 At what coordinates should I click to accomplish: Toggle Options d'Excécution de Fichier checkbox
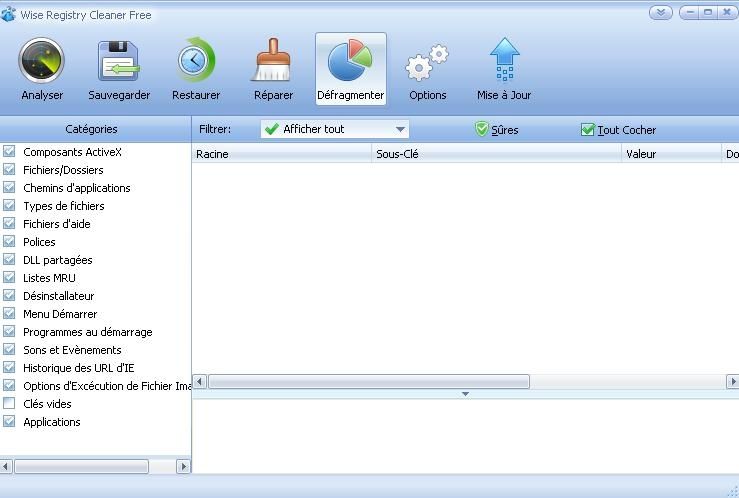9,385
